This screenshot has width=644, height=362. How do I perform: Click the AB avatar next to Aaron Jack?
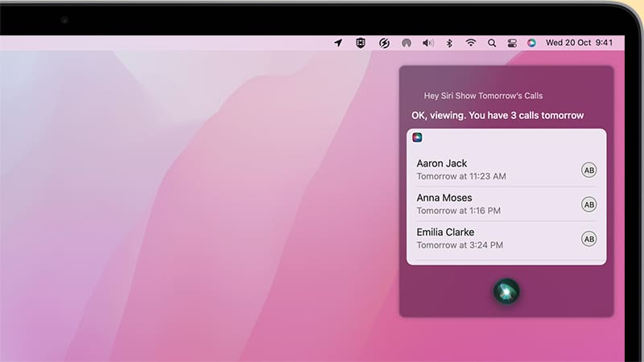point(589,170)
